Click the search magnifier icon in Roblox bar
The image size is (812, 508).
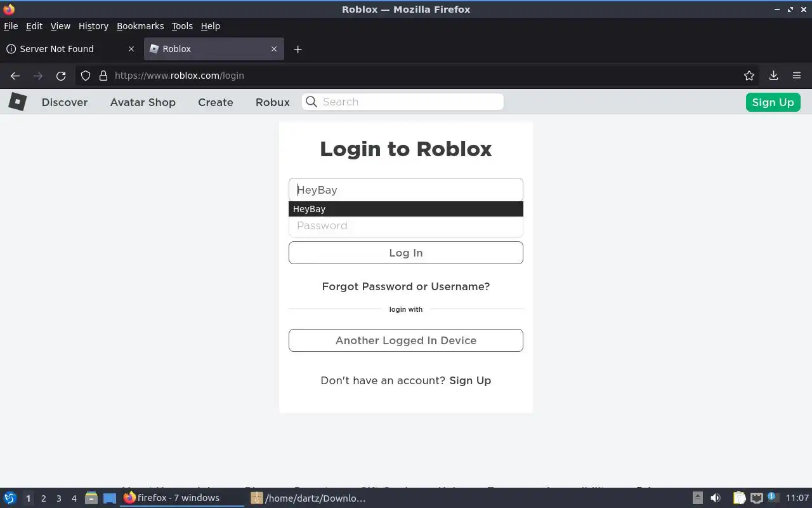311,102
